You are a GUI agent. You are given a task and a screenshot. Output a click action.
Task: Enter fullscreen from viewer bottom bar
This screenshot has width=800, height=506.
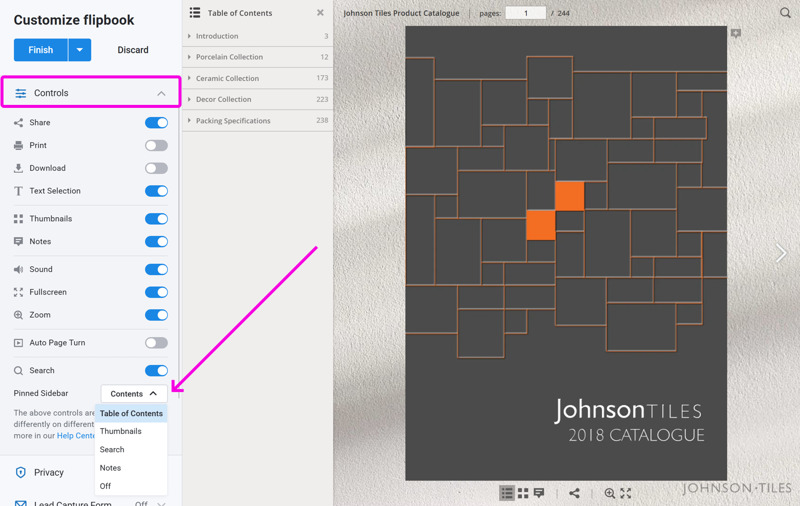626,493
